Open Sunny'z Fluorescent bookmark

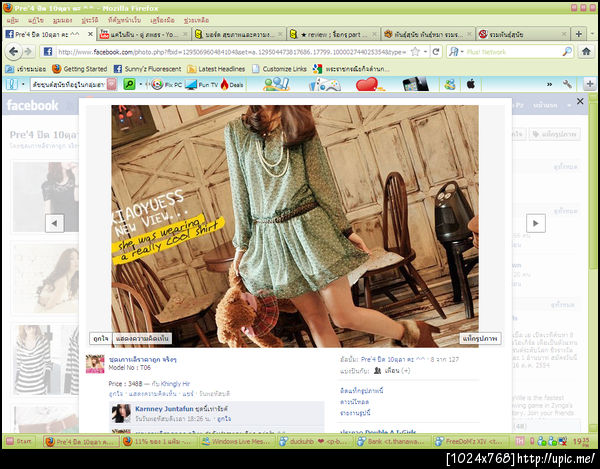point(148,69)
